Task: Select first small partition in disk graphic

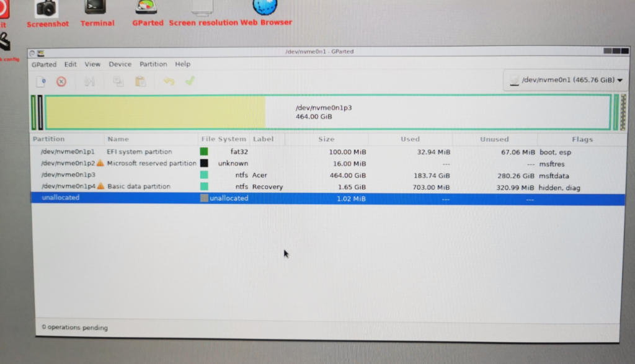Action: [x=33, y=112]
